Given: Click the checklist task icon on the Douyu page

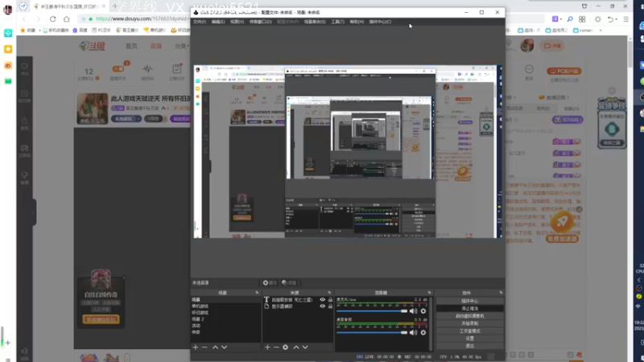Looking at the screenshot, I should click(x=177, y=69).
